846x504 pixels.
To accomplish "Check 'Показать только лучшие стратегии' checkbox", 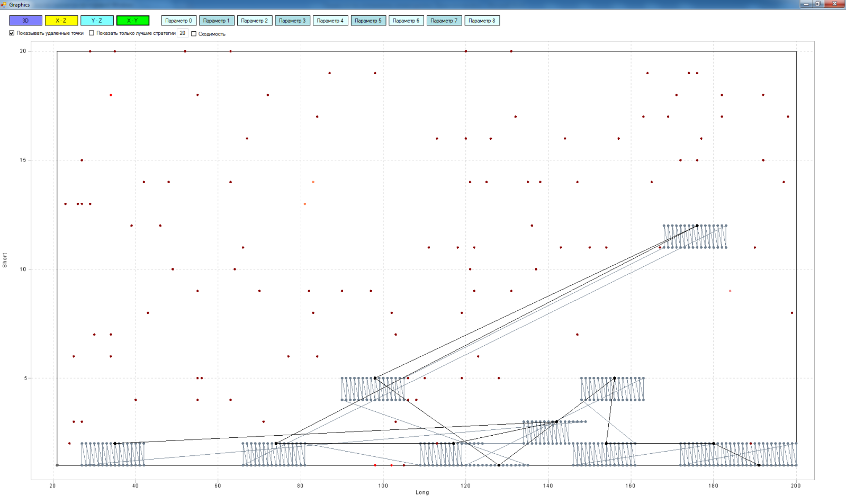I will 92,33.
